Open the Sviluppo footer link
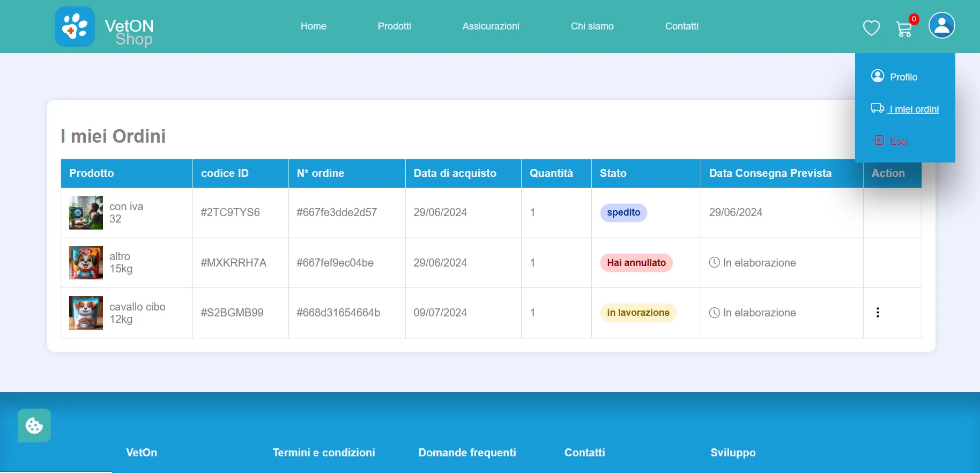The width and height of the screenshot is (980, 473). click(733, 453)
